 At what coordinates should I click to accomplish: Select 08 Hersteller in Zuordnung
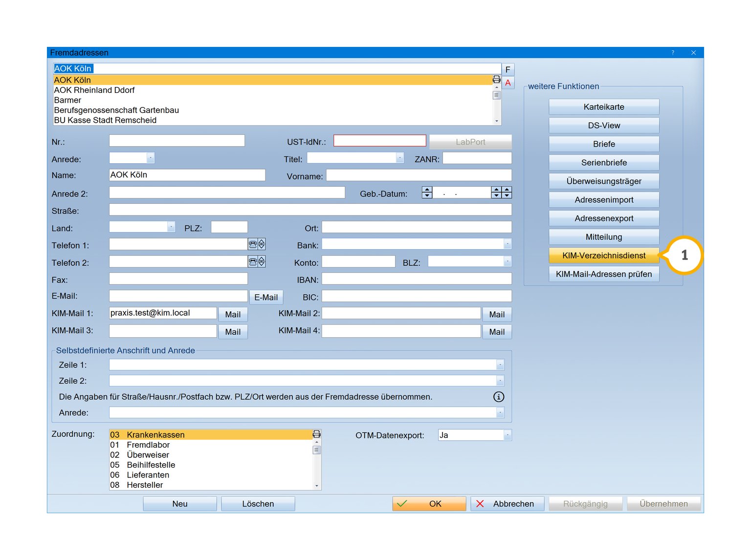211,485
